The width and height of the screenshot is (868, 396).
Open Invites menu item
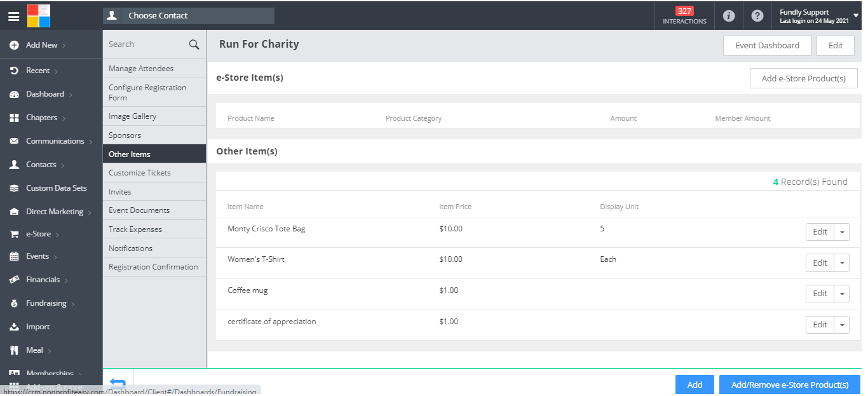[154, 191]
